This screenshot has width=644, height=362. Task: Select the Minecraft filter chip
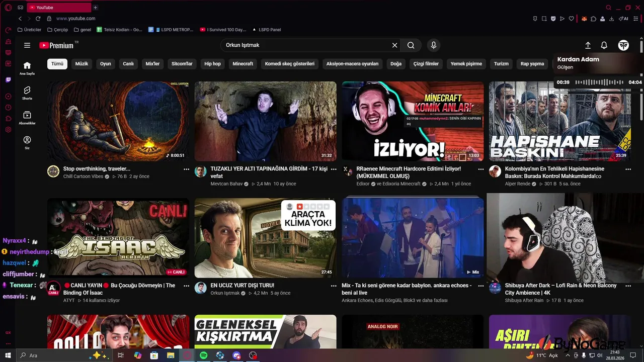[243, 64]
